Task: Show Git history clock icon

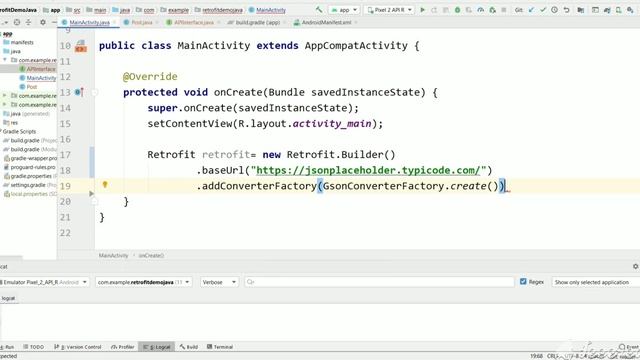Action: (x=554, y=9)
